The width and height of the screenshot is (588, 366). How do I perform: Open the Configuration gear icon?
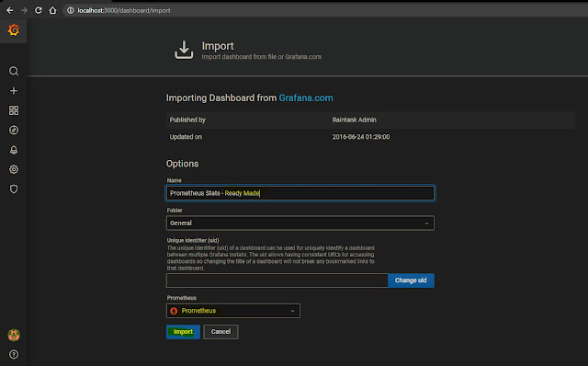(14, 169)
